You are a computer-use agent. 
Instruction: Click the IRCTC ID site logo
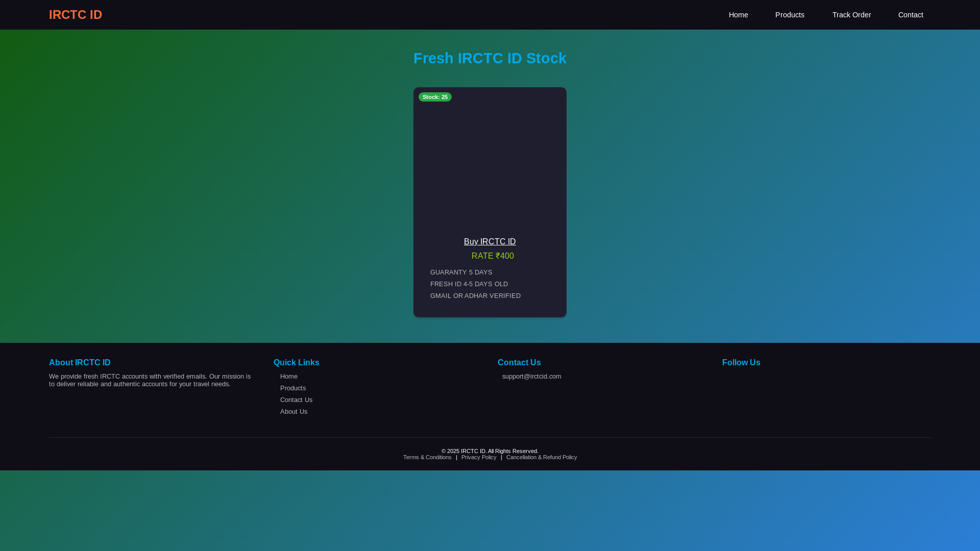(76, 15)
